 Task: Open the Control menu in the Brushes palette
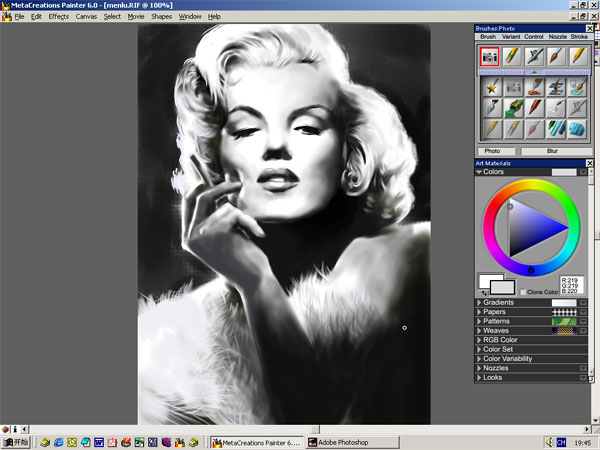point(534,37)
